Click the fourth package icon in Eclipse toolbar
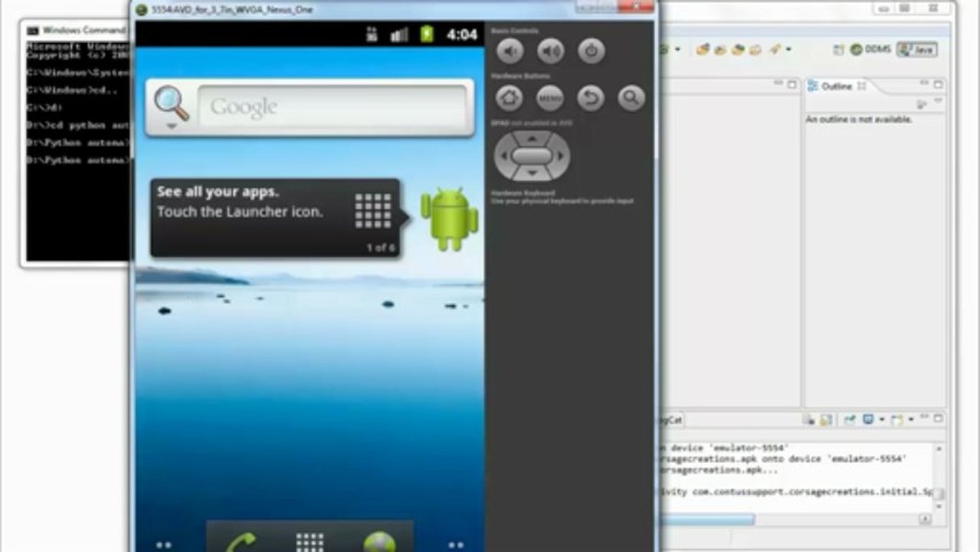 tap(755, 49)
